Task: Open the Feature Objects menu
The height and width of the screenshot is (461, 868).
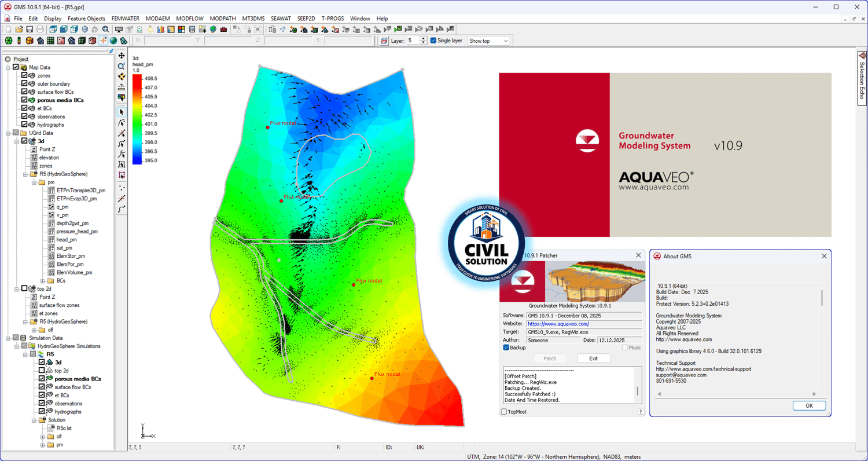Action: pyautogui.click(x=87, y=19)
